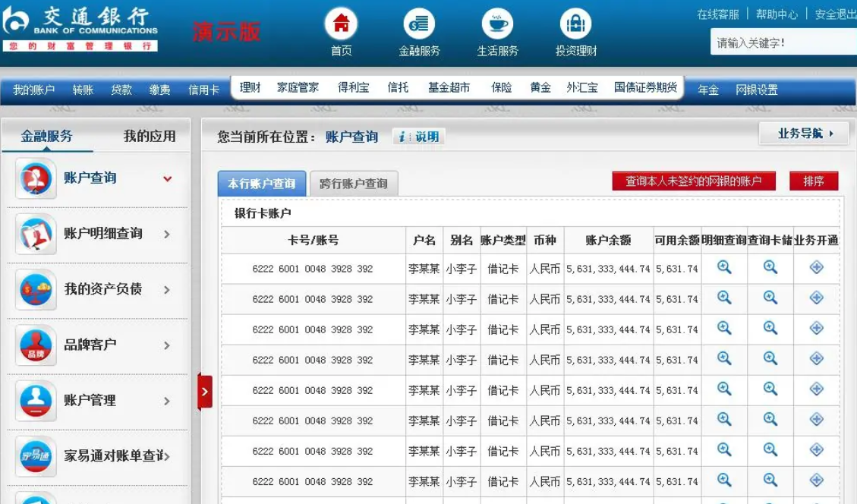The image size is (857, 504).
Task: Click the 别名 column header
Action: (462, 240)
